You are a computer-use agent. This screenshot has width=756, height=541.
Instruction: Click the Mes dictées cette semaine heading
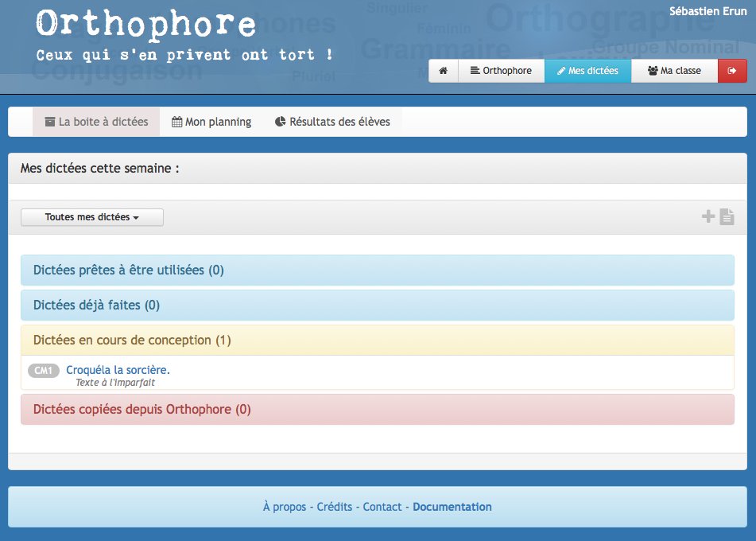click(100, 169)
